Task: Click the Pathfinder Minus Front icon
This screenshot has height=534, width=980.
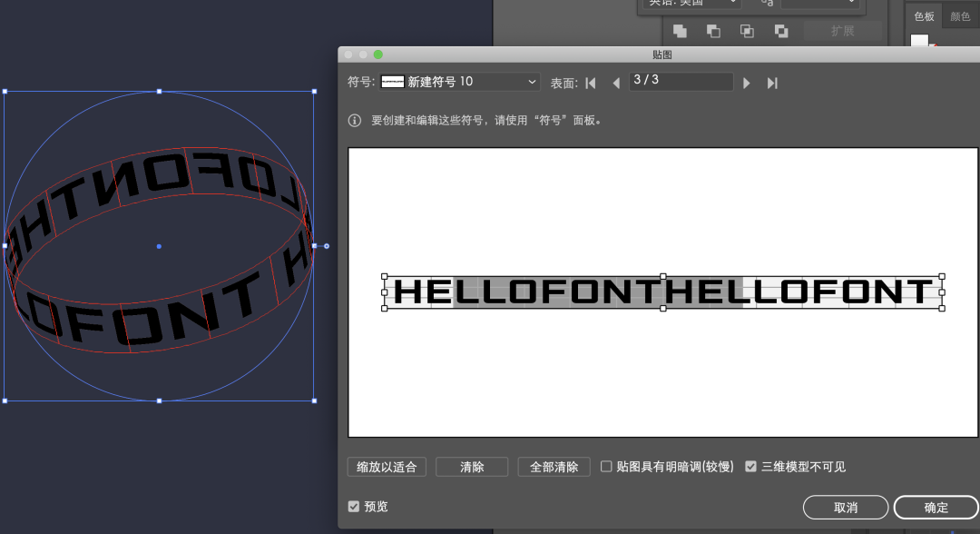Action: click(713, 31)
